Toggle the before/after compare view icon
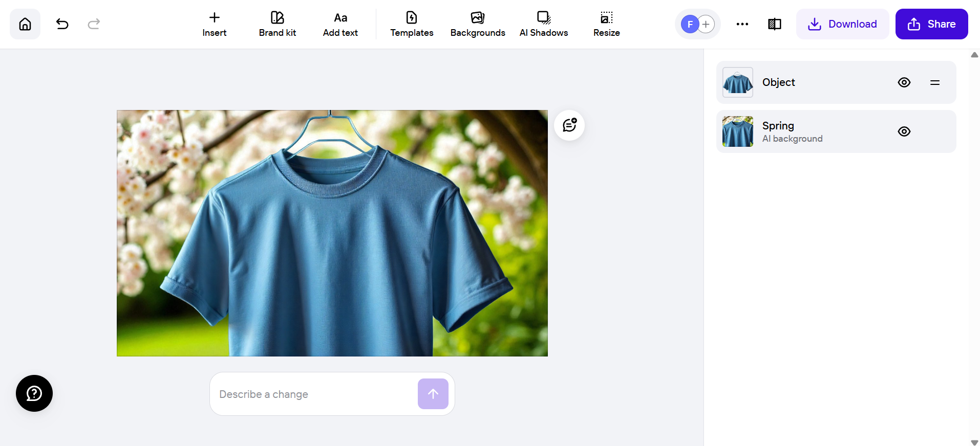The width and height of the screenshot is (980, 446). point(774,24)
